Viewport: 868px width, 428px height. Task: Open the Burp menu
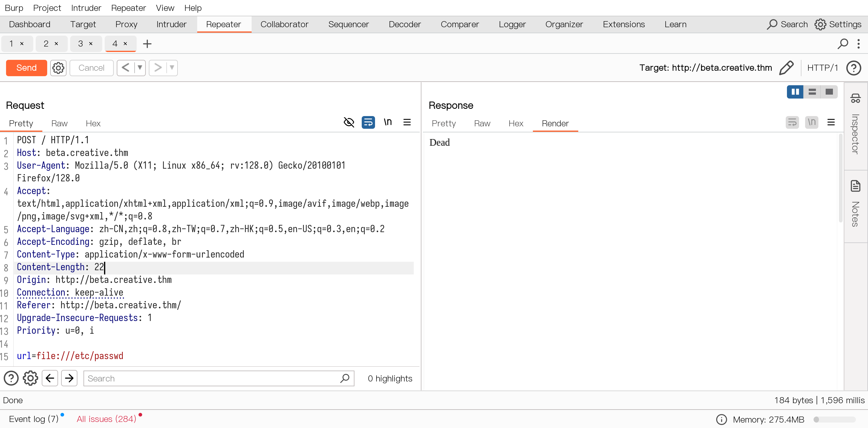click(14, 8)
